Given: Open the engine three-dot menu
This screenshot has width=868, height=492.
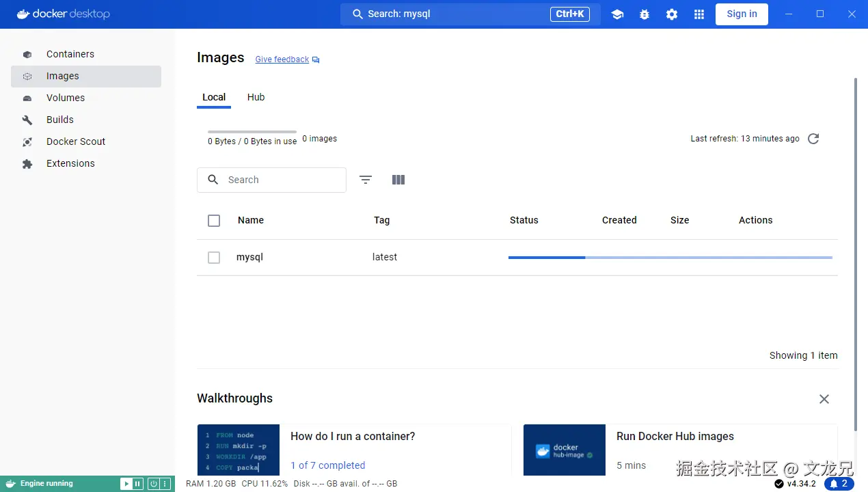Looking at the screenshot, I should pyautogui.click(x=165, y=484).
